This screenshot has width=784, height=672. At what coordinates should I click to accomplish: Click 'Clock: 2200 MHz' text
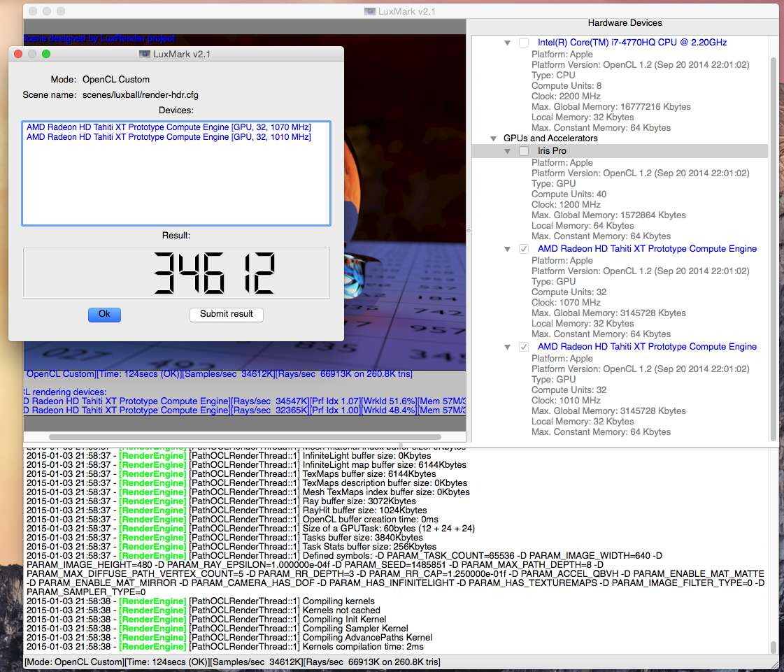pyautogui.click(x=566, y=96)
